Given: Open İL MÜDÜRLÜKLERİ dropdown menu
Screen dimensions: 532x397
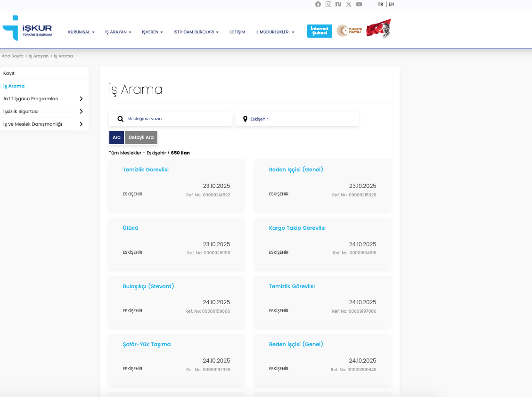Looking at the screenshot, I should coord(275,32).
